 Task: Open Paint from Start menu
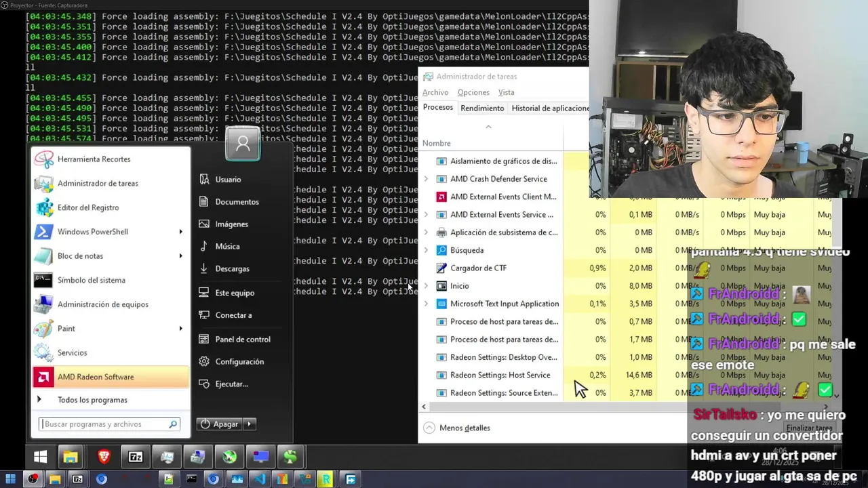(x=111, y=329)
